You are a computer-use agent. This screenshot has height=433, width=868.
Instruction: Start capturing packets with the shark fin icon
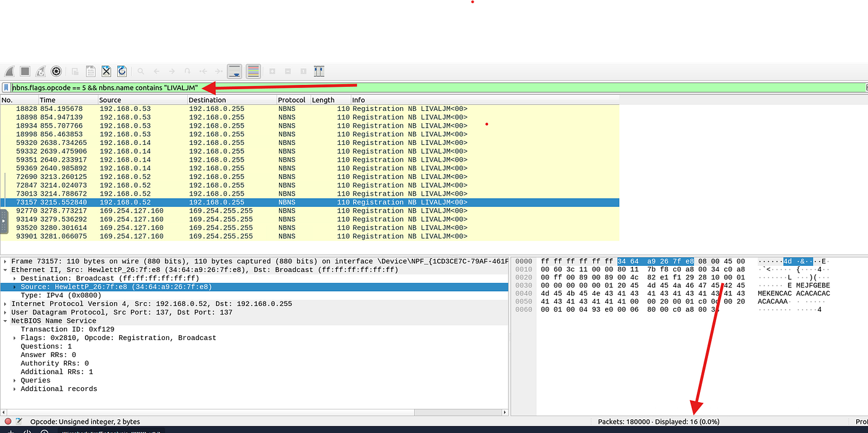coord(9,71)
